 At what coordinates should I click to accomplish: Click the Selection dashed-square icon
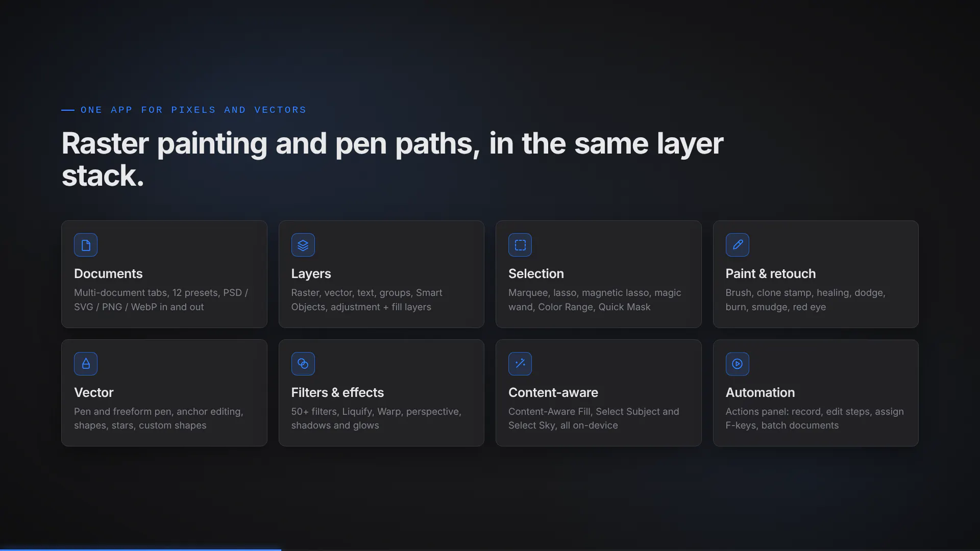pyautogui.click(x=520, y=245)
